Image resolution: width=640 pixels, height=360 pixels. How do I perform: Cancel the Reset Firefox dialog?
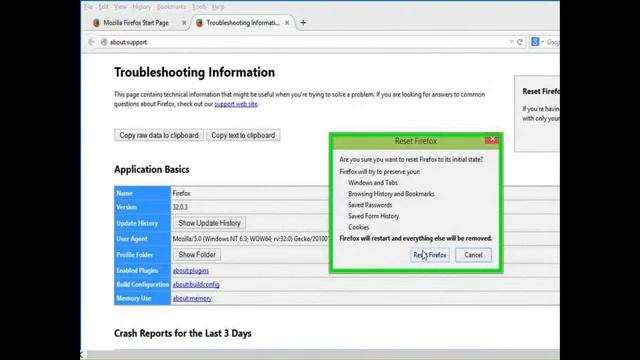pos(473,255)
